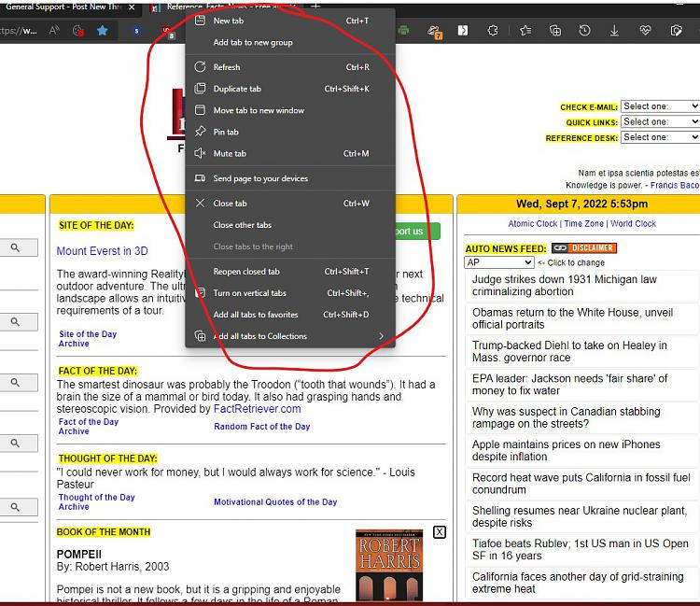Viewport: 700px width, 606px height.
Task: Select Add tab to new group
Action: click(x=290, y=42)
